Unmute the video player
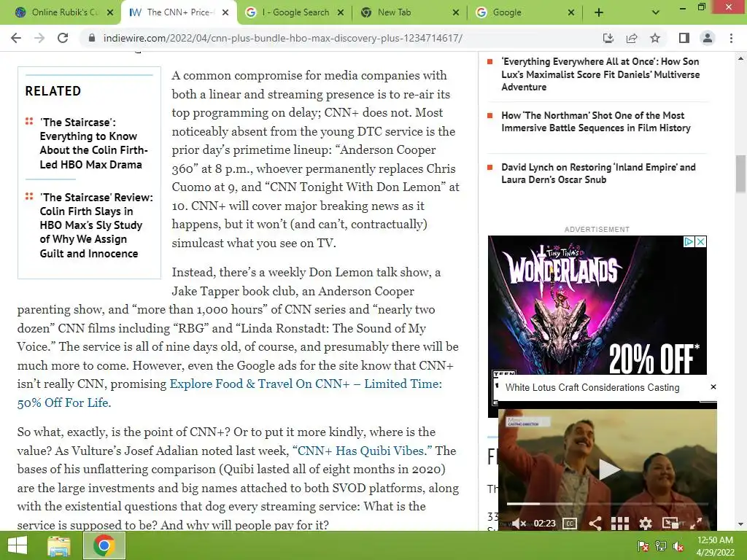This screenshot has width=747, height=560. click(519, 524)
